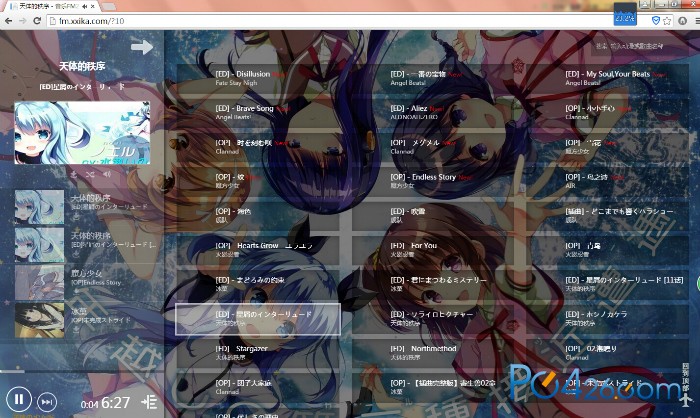Download the current song under the album art
The image size is (700, 418).
click(74, 174)
